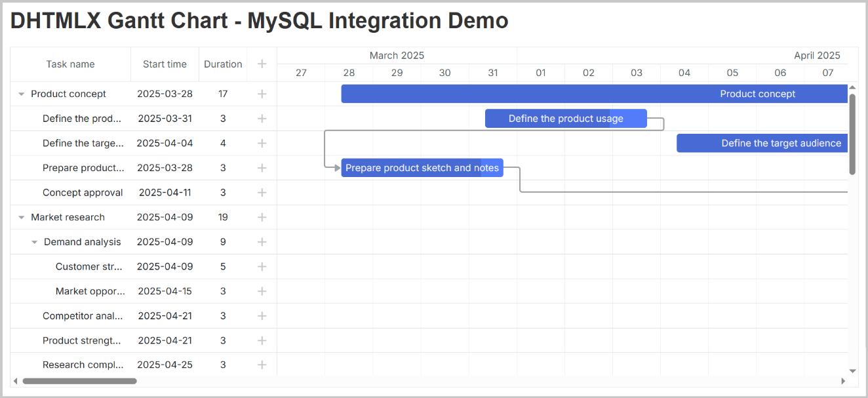868x398 pixels.
Task: Add subtask to Product concept row
Action: point(262,94)
